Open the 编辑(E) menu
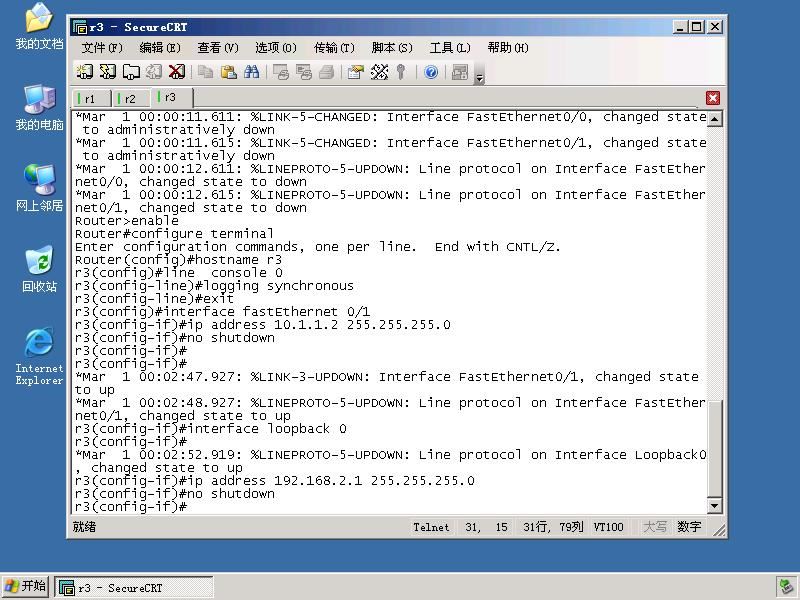 (160, 47)
